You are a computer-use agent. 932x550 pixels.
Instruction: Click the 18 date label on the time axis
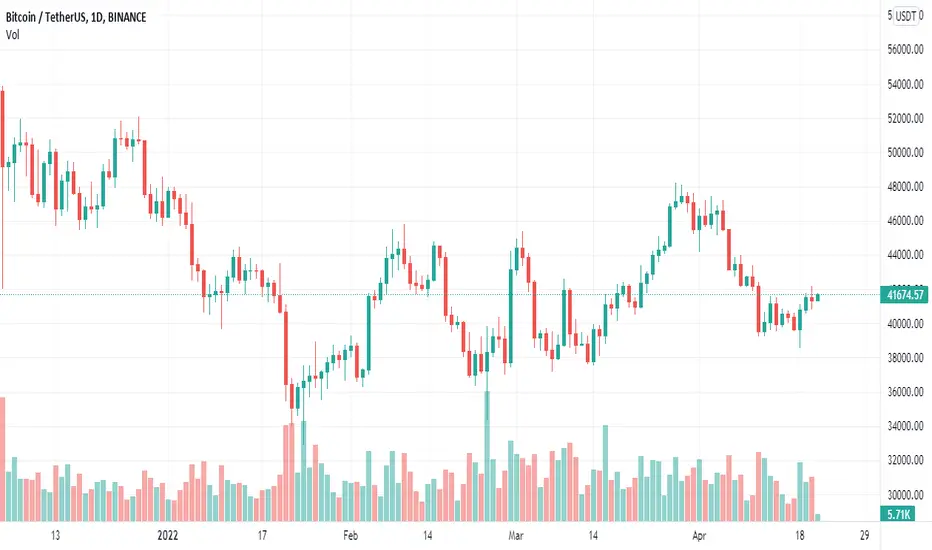click(x=800, y=536)
